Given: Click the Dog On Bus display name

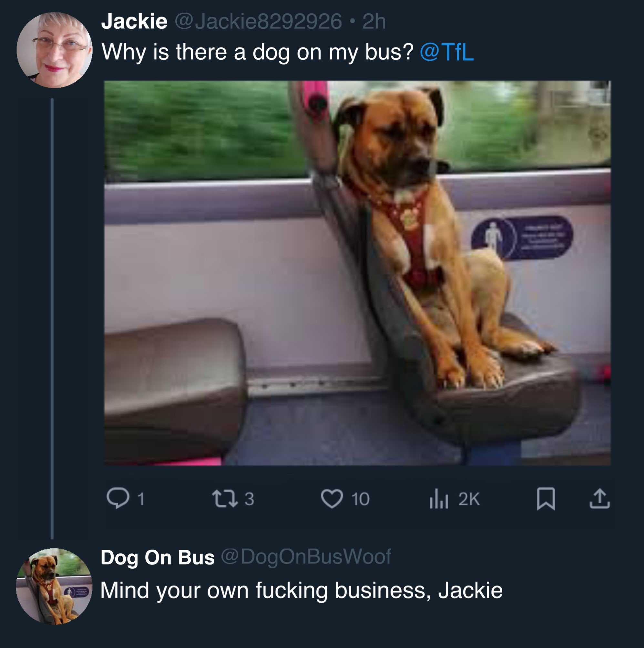Looking at the screenshot, I should tap(158, 558).
